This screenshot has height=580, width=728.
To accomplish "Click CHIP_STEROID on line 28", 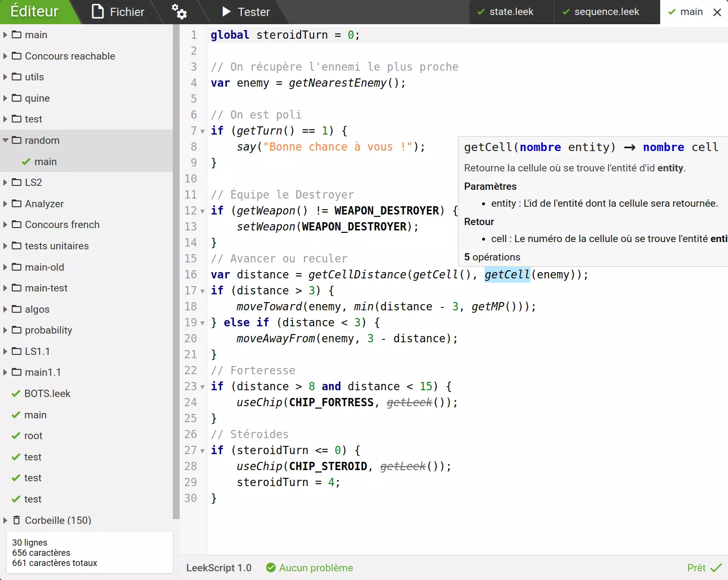I will 328,466.
